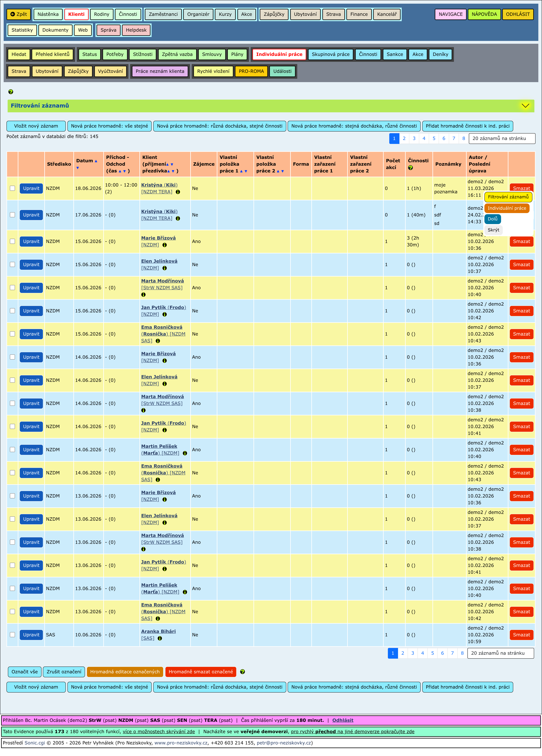Open top records-per-page dropdown
The width and height of the screenshot is (542, 756).
tap(502, 138)
